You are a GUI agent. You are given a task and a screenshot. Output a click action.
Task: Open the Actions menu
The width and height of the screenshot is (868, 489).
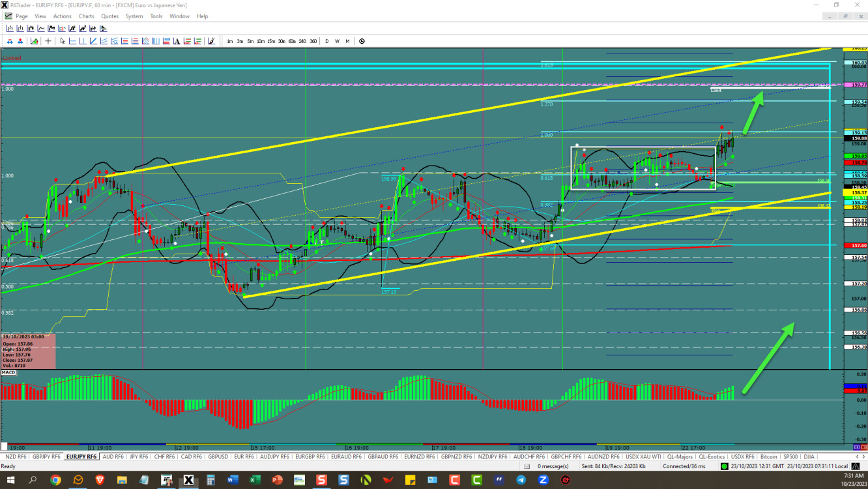point(63,16)
